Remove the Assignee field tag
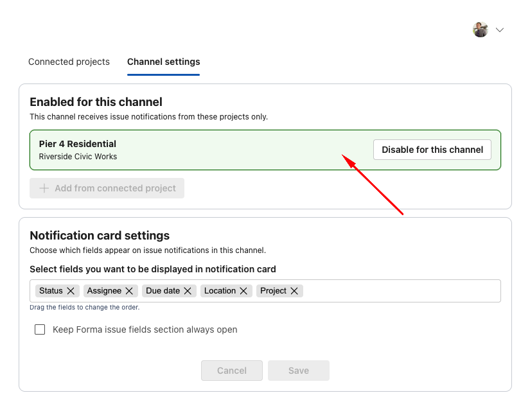Viewport: 521px width, 420px height. pos(129,291)
